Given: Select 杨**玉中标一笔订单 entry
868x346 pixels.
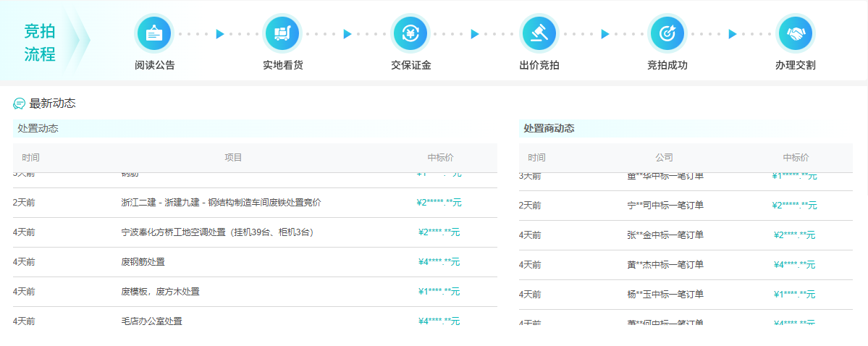Looking at the screenshot, I should (665, 295).
